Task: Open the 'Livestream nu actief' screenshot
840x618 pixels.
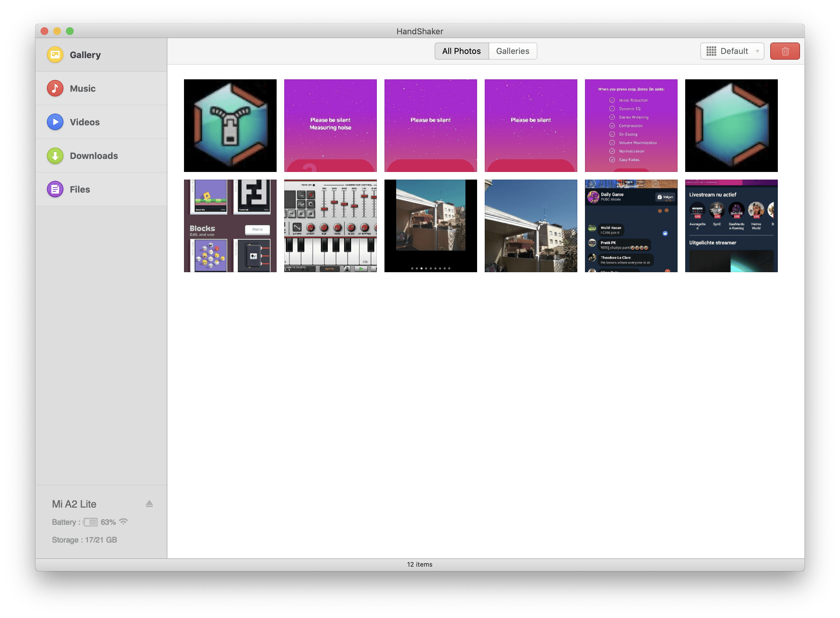Action: coord(731,226)
